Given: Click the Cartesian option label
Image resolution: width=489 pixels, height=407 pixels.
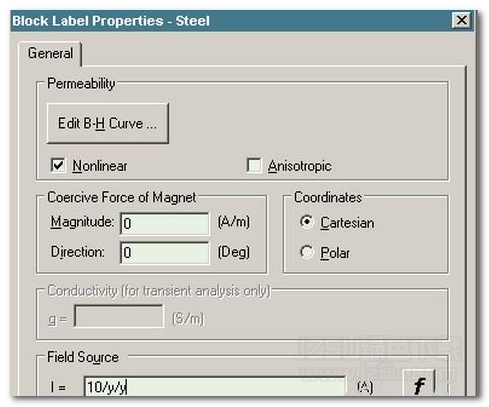Looking at the screenshot, I should point(347,223).
